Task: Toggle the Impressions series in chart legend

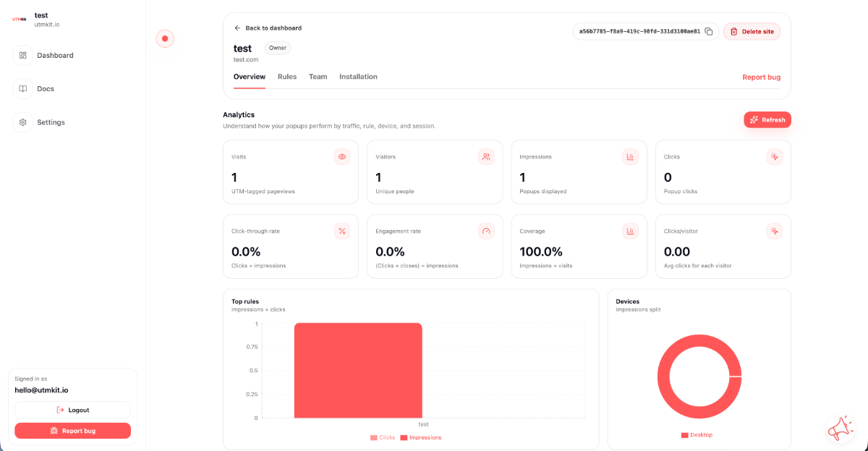Action: [420, 437]
